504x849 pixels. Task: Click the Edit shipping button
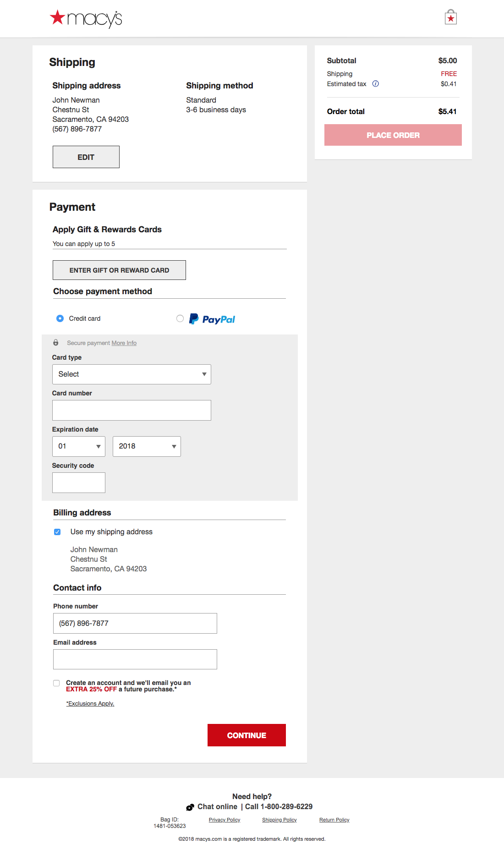coord(86,157)
